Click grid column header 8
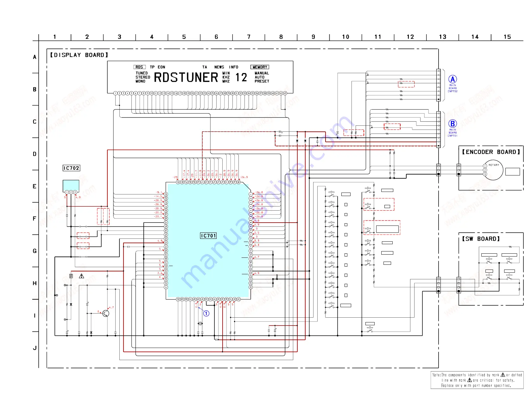This screenshot has height=400, width=532. [281, 37]
